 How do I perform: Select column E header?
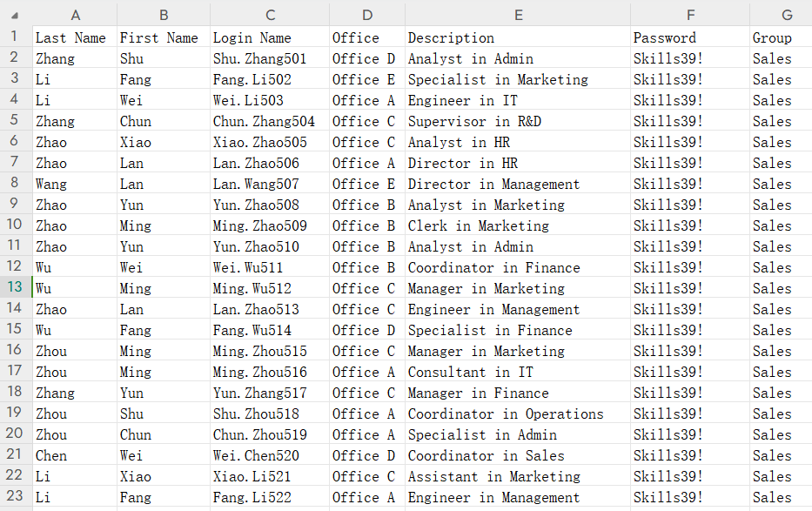518,15
